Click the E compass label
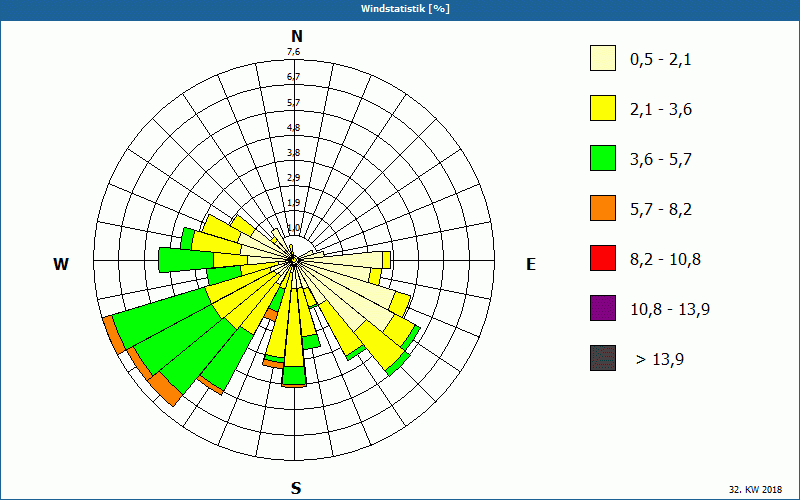The width and height of the screenshot is (800, 500). point(531,264)
